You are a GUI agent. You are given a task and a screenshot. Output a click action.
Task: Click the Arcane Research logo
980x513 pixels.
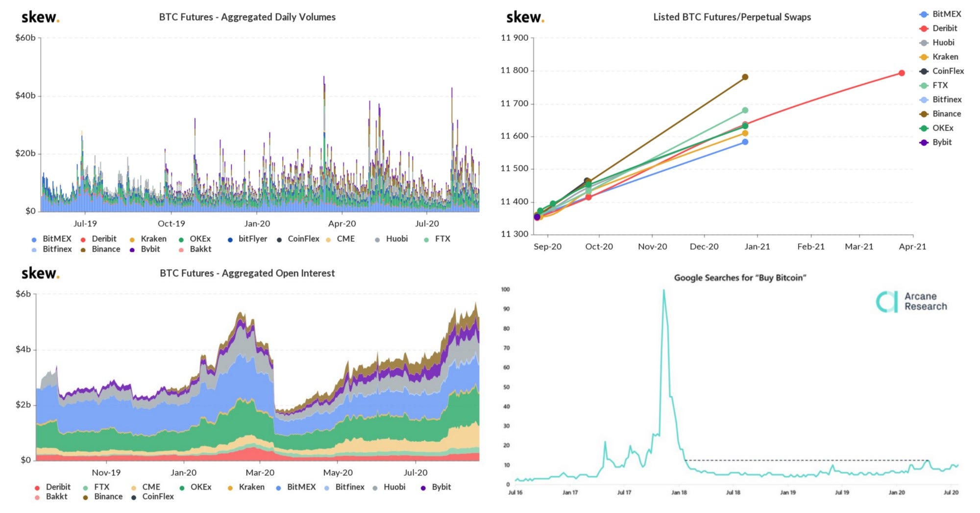911,302
